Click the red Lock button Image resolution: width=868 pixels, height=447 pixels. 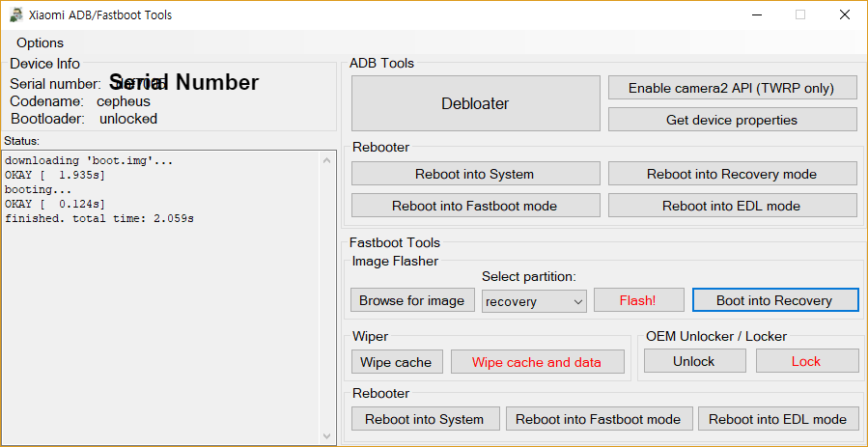[x=807, y=361]
